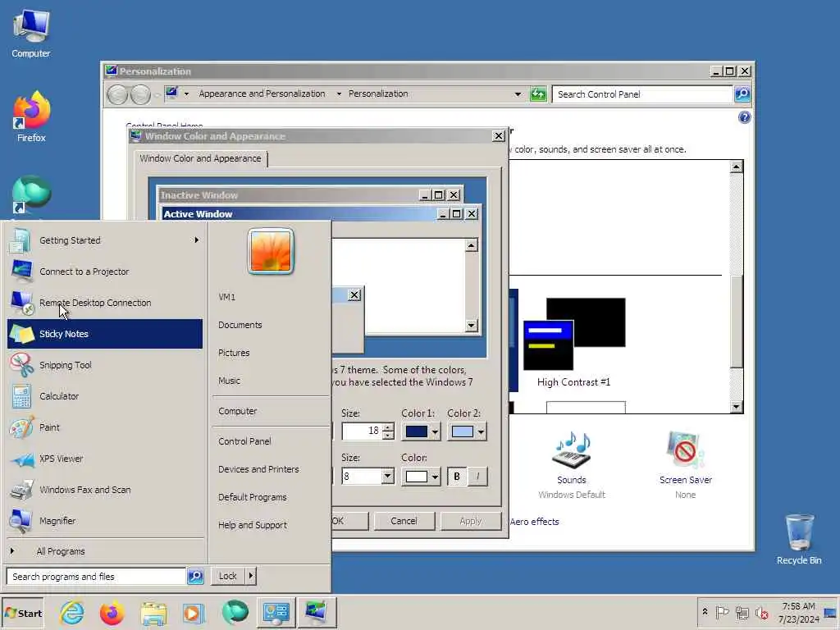The width and height of the screenshot is (840, 630).
Task: Click the taskbar clock
Action: pos(799,613)
